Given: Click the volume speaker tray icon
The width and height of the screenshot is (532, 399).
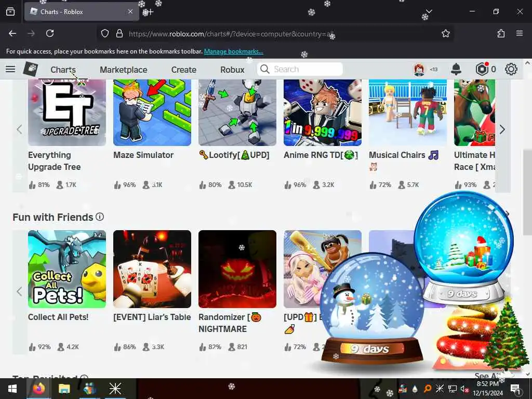Looking at the screenshot, I should click(x=464, y=389).
